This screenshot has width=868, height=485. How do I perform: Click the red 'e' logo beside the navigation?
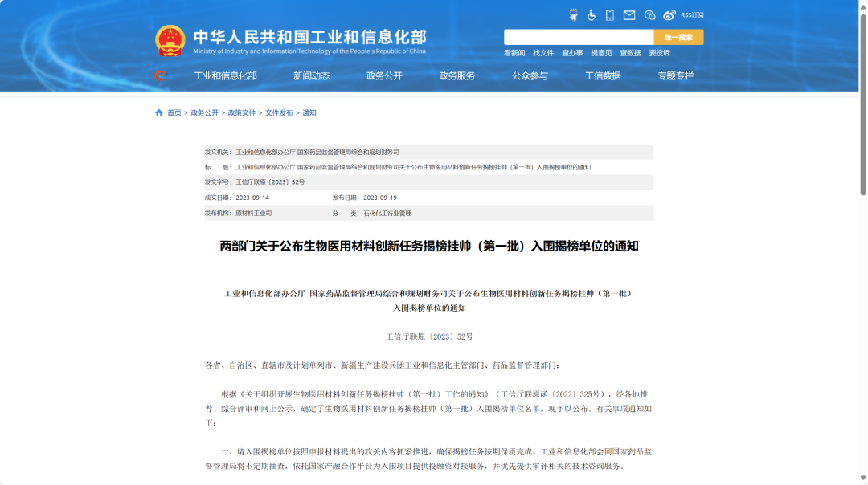tap(162, 75)
